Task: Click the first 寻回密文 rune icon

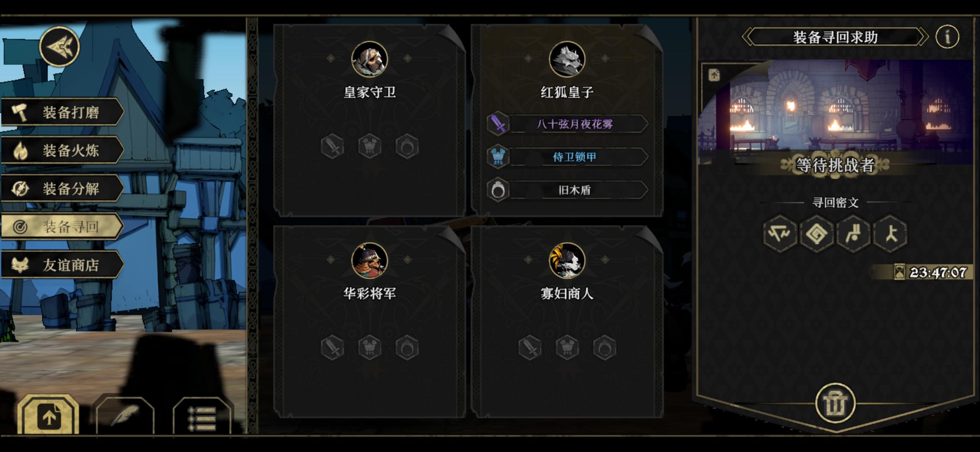Action: 779,234
